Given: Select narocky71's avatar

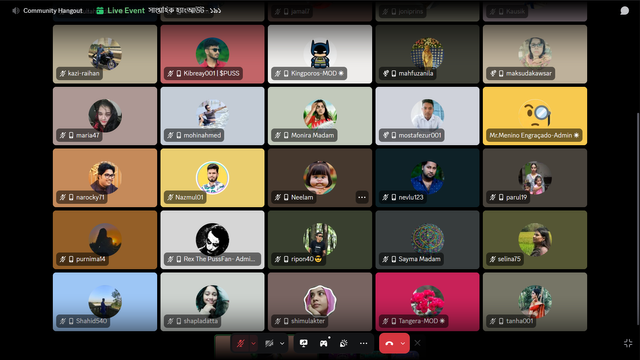Looking at the screenshot, I should pos(105,178).
